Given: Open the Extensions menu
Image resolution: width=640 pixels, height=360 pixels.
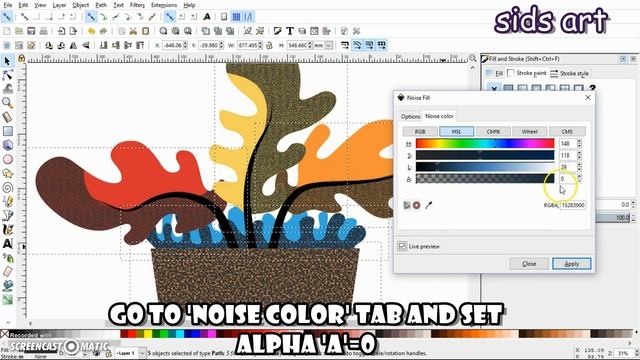Looking at the screenshot, I should pos(164,5).
